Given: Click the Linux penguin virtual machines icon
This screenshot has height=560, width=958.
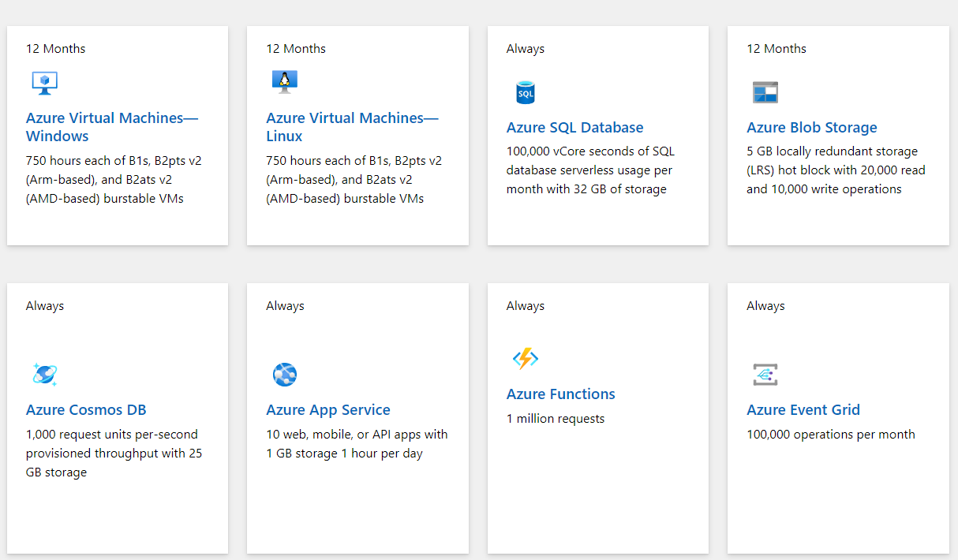Looking at the screenshot, I should coord(285,81).
